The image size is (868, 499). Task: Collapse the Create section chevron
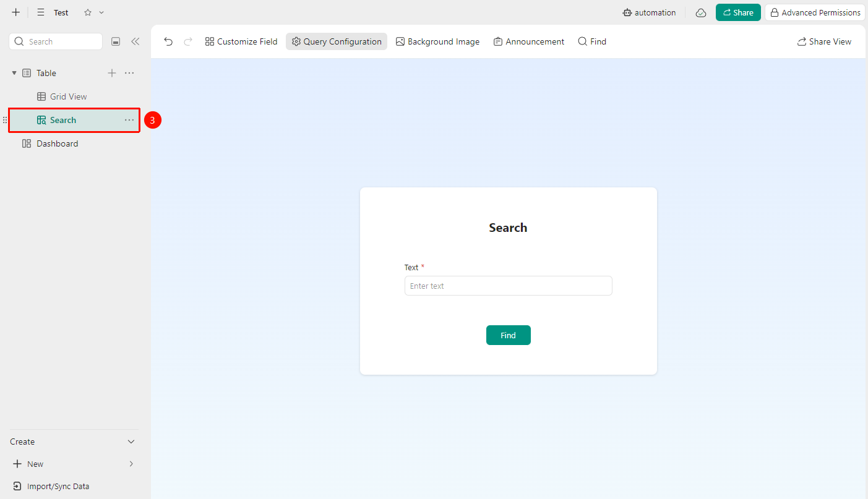tap(131, 441)
